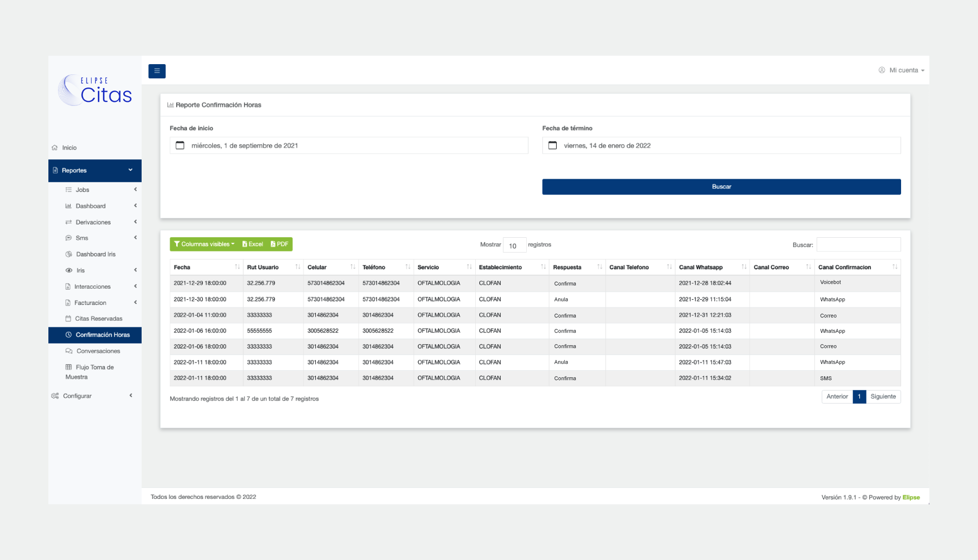
Task: Sort table by Fecha column arrows
Action: click(237, 267)
